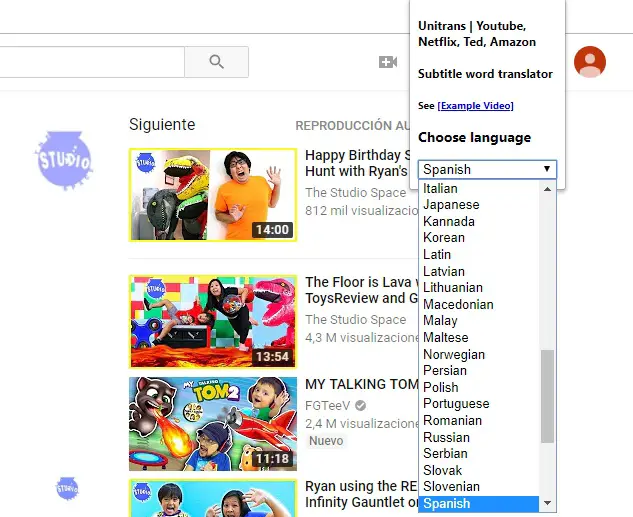Pick Portuguese in the language list
The width and height of the screenshot is (633, 517).
coord(479,404)
